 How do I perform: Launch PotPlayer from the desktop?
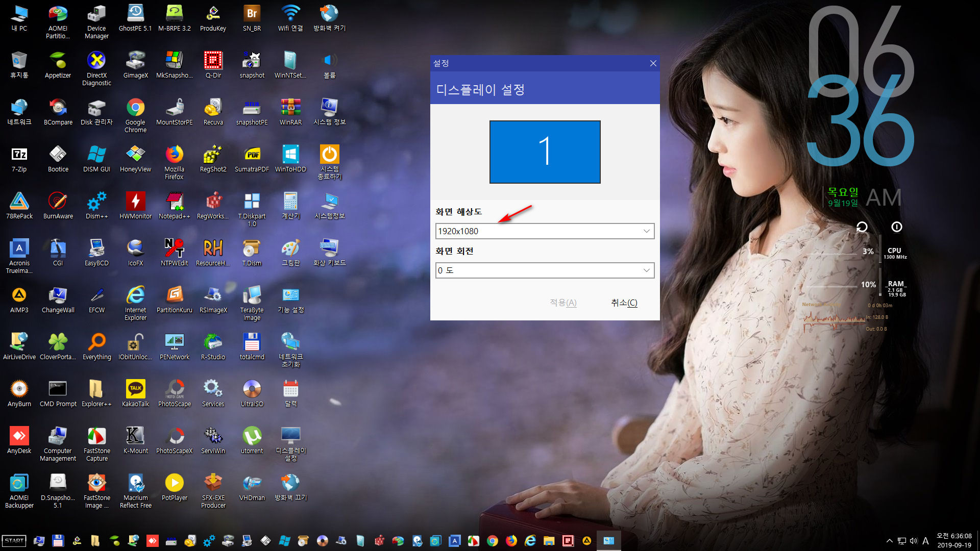click(x=174, y=487)
